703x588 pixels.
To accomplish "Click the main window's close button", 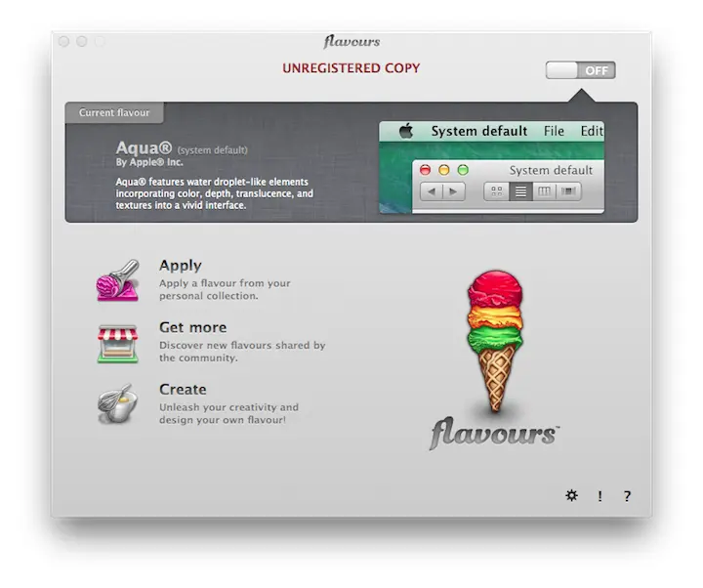I will tap(63, 42).
